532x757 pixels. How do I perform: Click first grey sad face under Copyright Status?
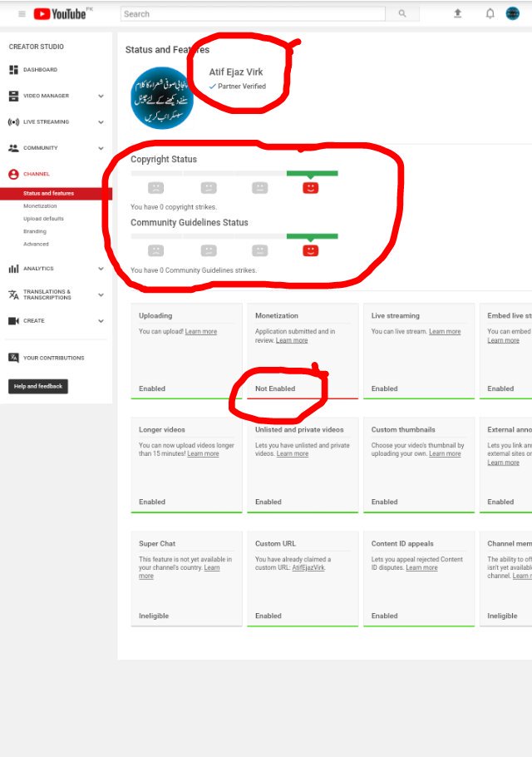coord(155,188)
